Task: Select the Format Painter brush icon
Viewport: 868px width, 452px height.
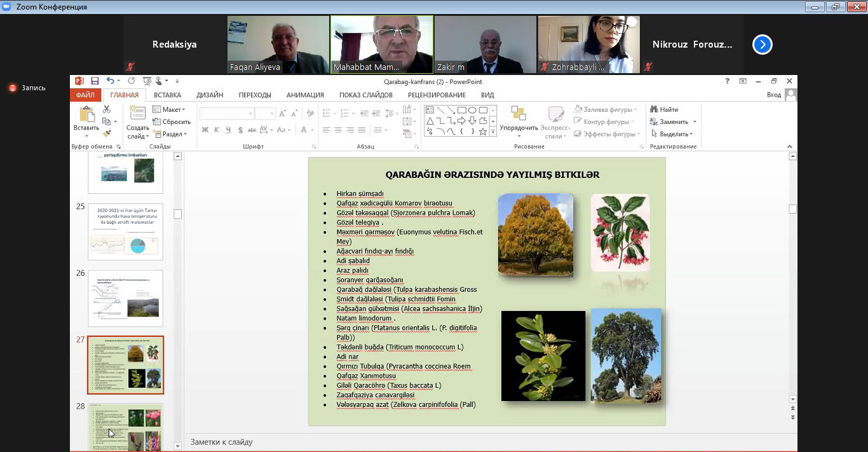Action: coord(107,133)
